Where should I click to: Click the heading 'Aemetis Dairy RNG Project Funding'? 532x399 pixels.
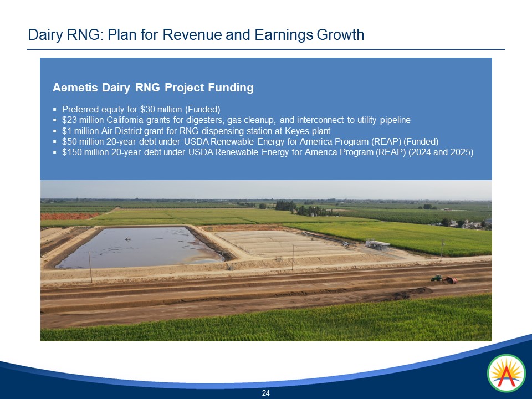click(153, 87)
